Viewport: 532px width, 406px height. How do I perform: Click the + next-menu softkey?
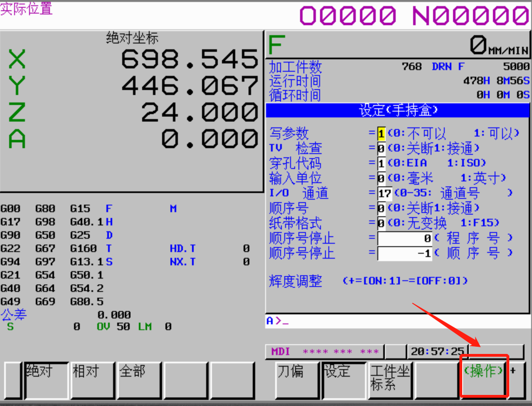pos(516,380)
